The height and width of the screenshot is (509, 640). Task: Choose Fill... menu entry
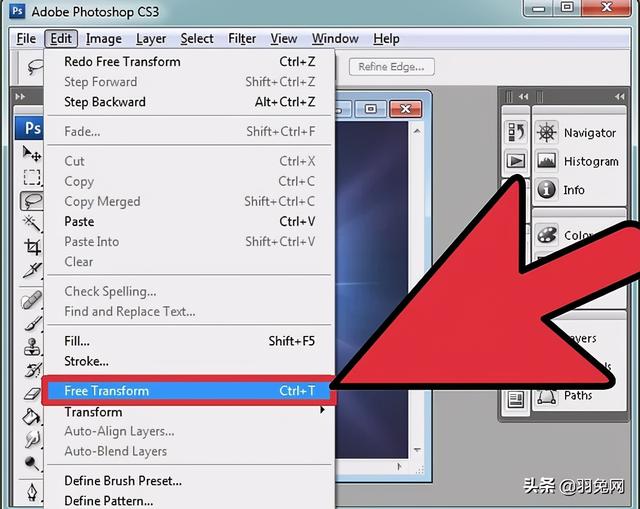pos(189,341)
